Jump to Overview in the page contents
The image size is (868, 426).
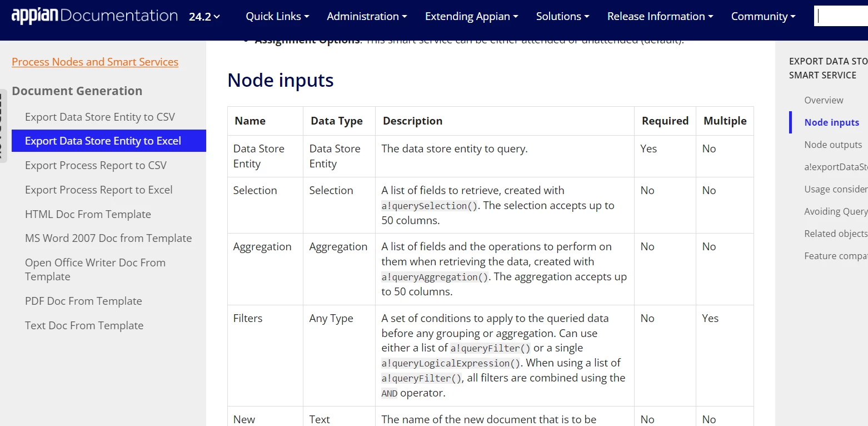click(824, 100)
